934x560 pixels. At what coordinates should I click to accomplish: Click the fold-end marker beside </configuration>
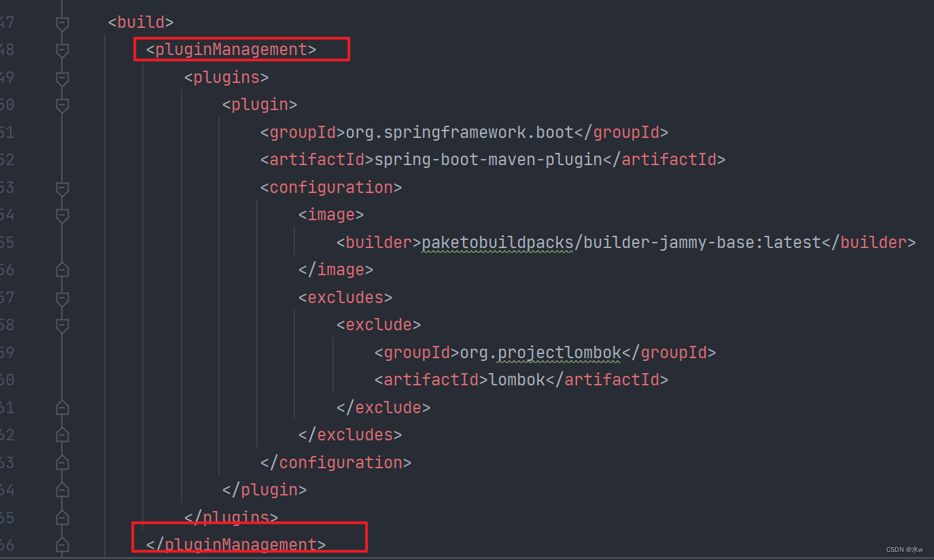(62, 463)
